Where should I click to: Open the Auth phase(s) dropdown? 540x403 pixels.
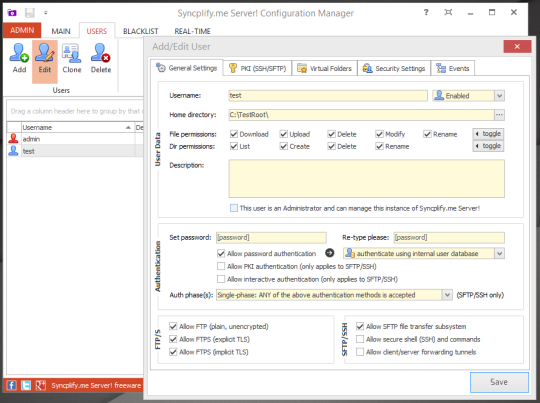pos(447,295)
